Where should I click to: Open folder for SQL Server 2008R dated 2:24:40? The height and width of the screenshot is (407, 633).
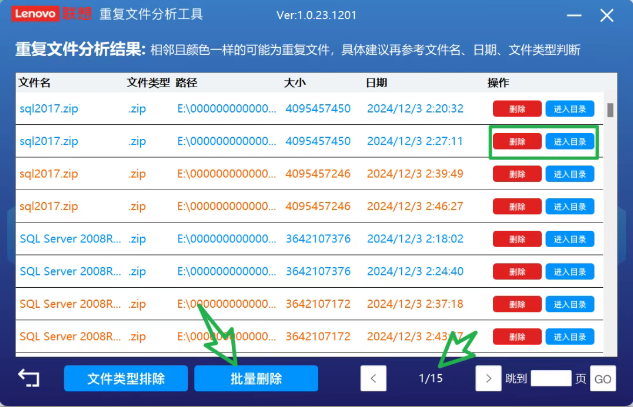[x=570, y=272]
